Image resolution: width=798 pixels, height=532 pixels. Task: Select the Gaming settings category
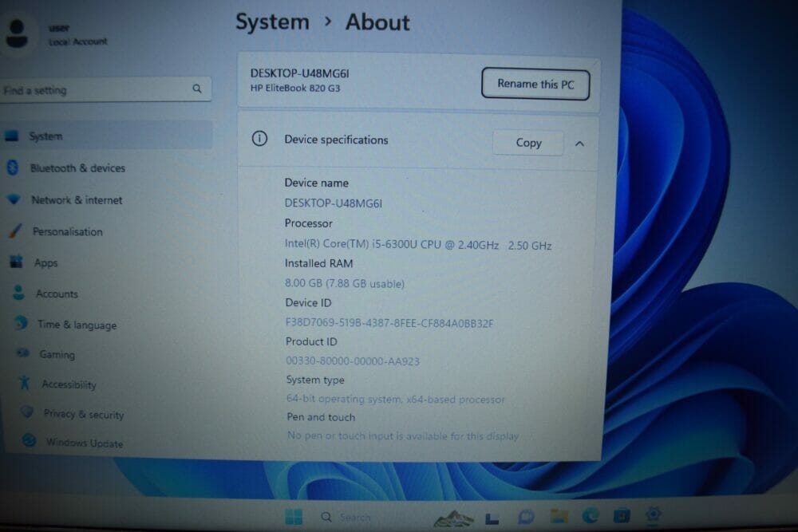(57, 354)
